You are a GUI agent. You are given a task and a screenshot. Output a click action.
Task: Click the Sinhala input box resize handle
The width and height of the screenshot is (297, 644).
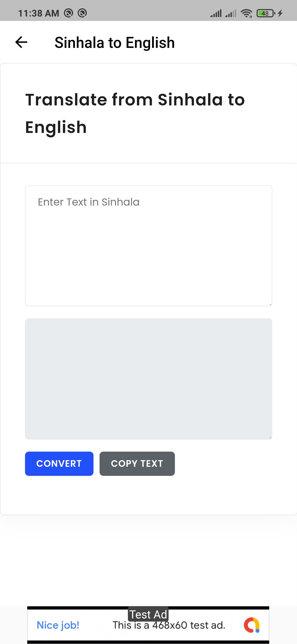[x=270, y=304]
